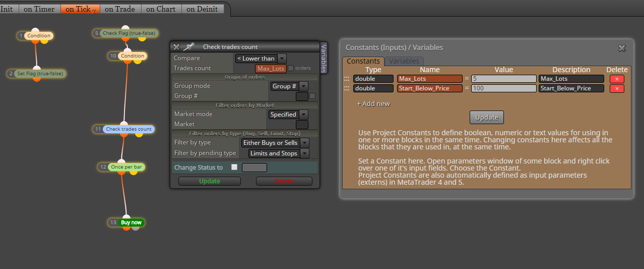Delete the Max_Lots constant row
Viewport: 644px width, 269px height.
pos(617,79)
